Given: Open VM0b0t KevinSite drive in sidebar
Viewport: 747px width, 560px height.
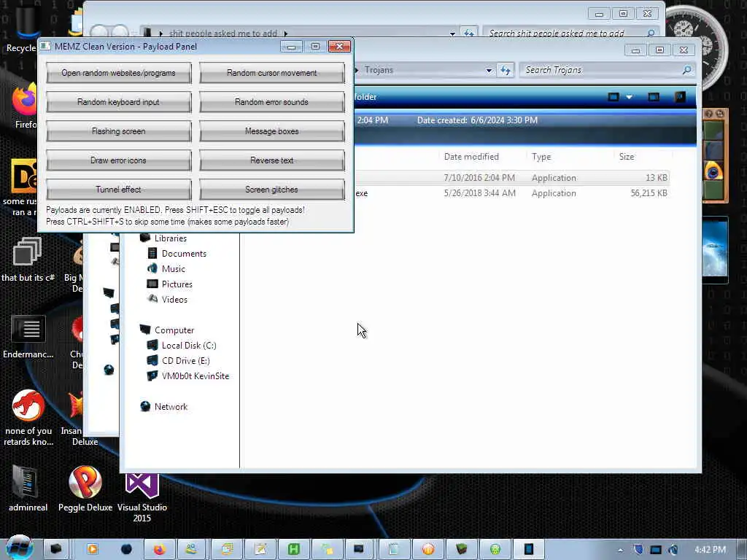Looking at the screenshot, I should pos(195,376).
